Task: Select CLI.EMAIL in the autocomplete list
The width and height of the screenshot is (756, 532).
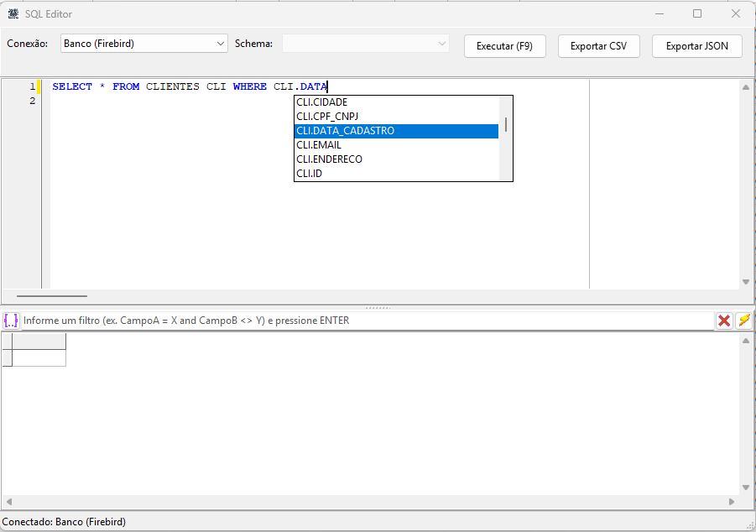Action: coord(396,144)
